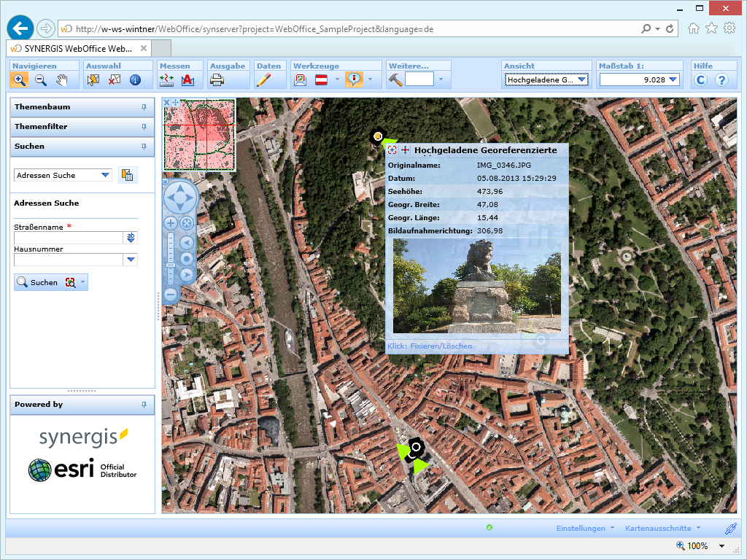The width and height of the screenshot is (747, 560).
Task: Open the Kartenausschnitte menu
Action: click(660, 528)
